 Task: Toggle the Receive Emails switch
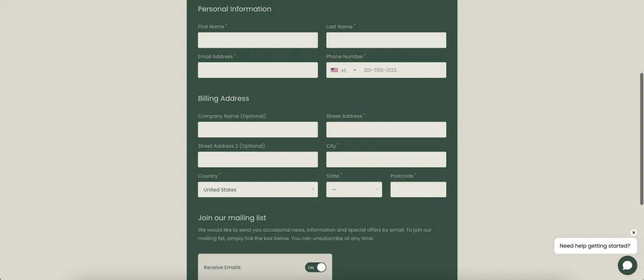(x=315, y=267)
